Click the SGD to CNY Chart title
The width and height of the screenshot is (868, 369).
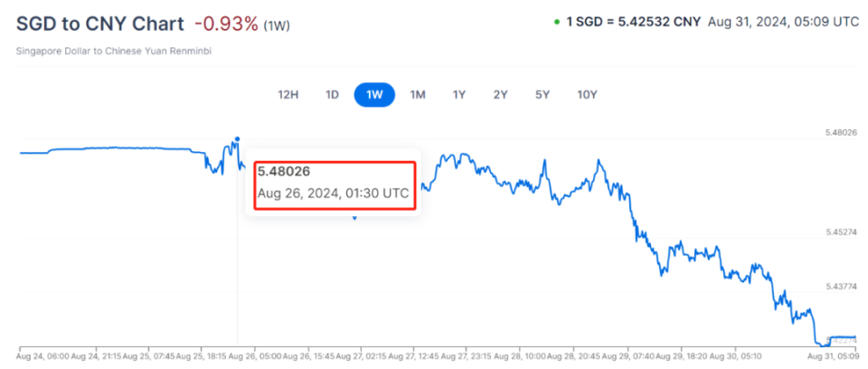(x=99, y=23)
